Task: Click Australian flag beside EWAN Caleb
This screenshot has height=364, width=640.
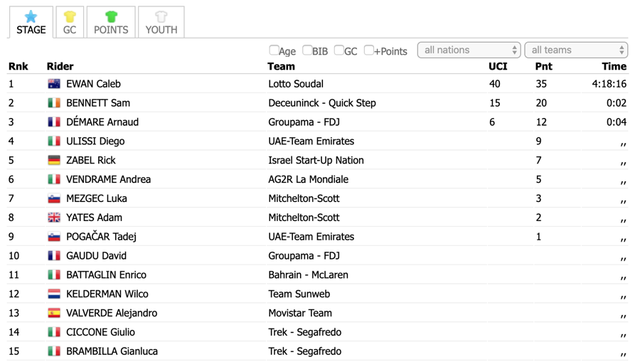Action: (x=54, y=84)
